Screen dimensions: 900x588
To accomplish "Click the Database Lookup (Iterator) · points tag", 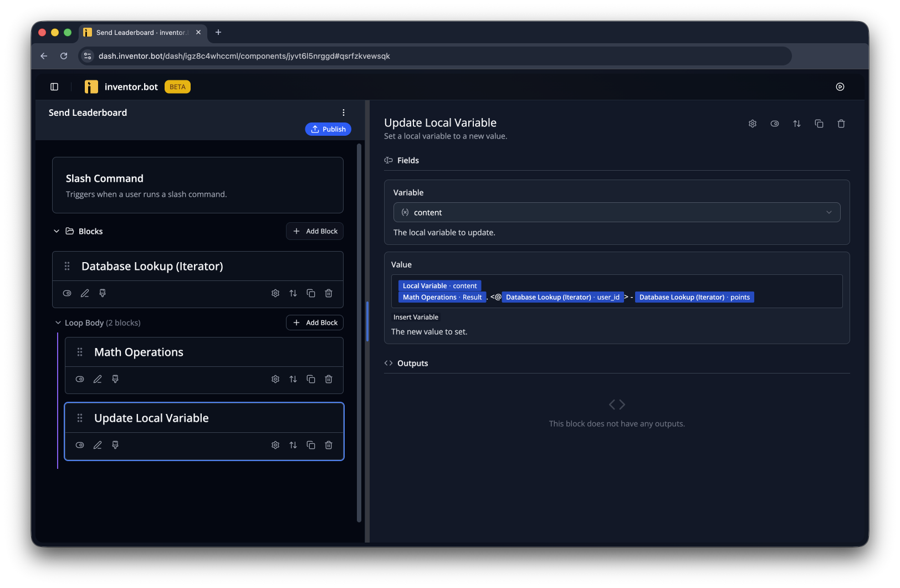I will click(x=694, y=297).
